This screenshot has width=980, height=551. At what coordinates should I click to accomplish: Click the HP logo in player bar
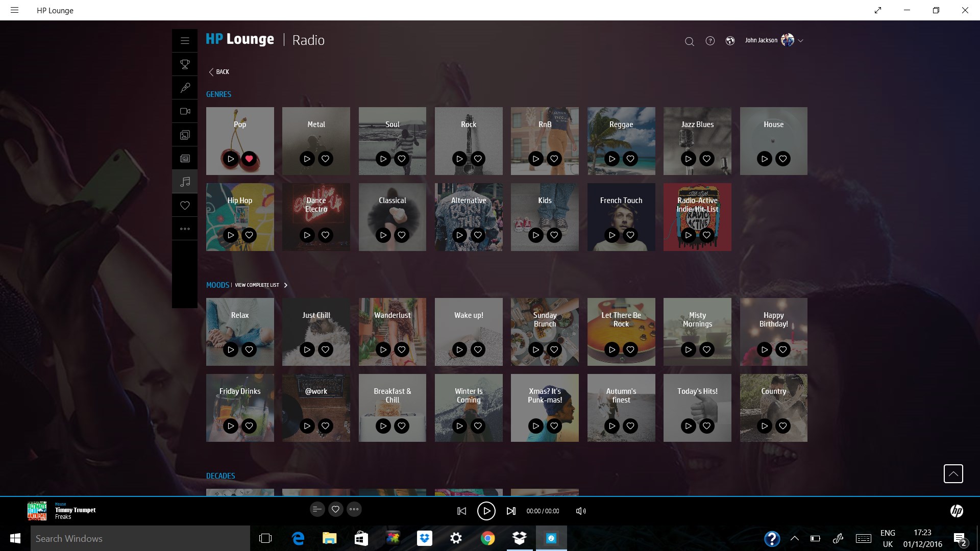[957, 511]
